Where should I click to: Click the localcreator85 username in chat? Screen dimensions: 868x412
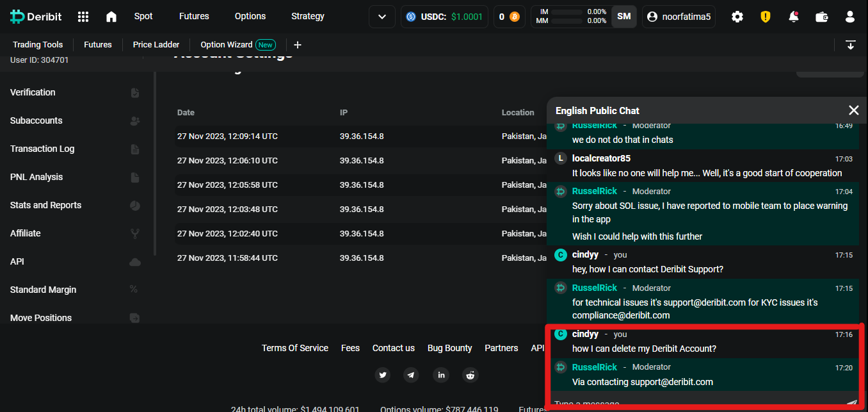(601, 158)
